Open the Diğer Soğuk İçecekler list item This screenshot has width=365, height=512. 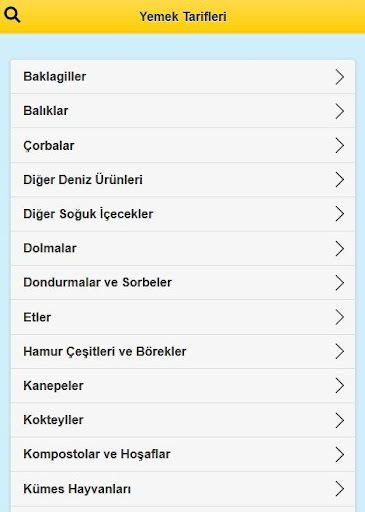tap(183, 214)
